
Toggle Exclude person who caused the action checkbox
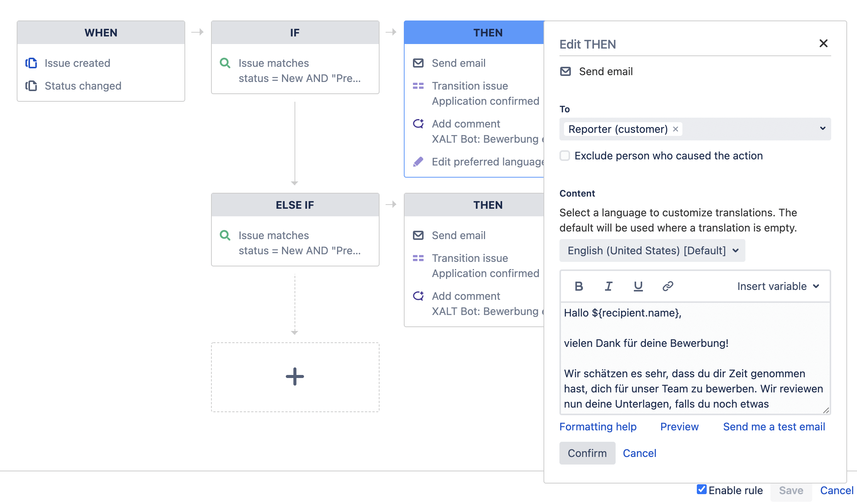(x=564, y=155)
